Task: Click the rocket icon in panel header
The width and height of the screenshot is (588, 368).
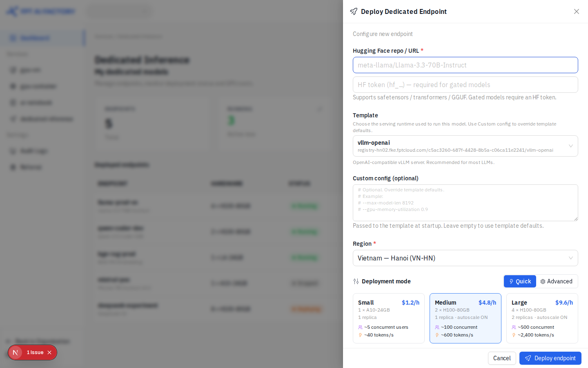Action: tap(354, 11)
